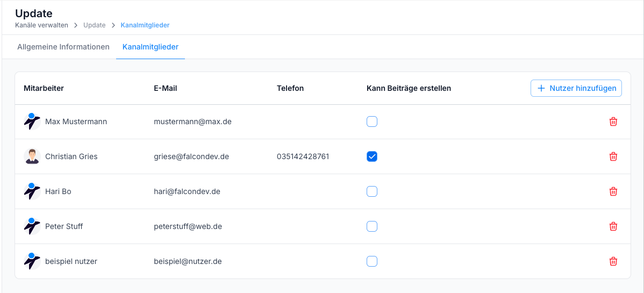Click email peterstuff@web.de

click(x=188, y=226)
